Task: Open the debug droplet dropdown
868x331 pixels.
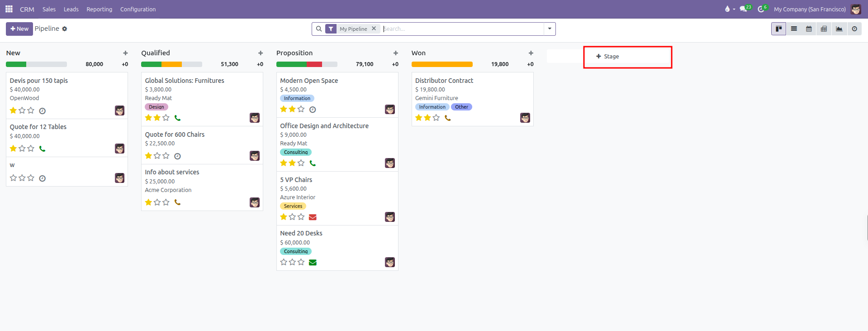Action: click(730, 9)
